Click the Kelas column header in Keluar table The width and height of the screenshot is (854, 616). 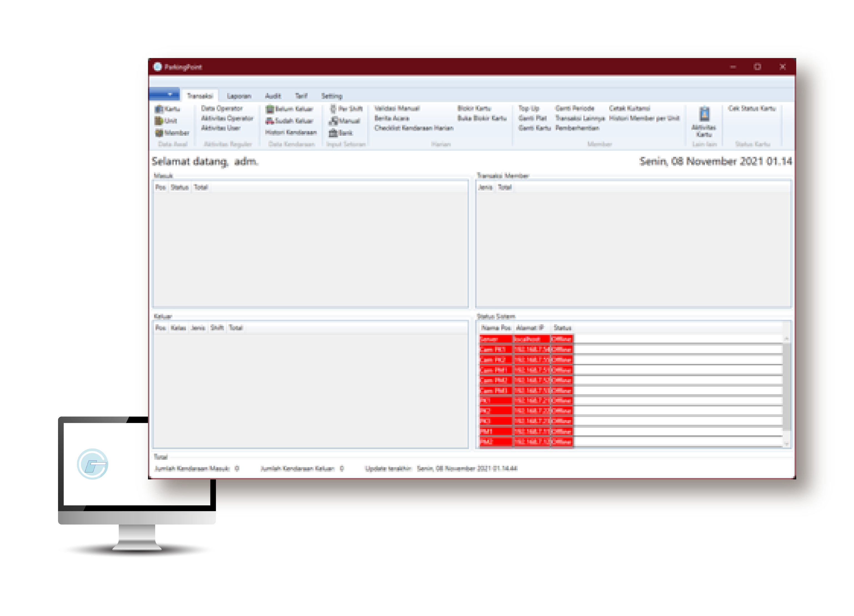click(x=179, y=328)
